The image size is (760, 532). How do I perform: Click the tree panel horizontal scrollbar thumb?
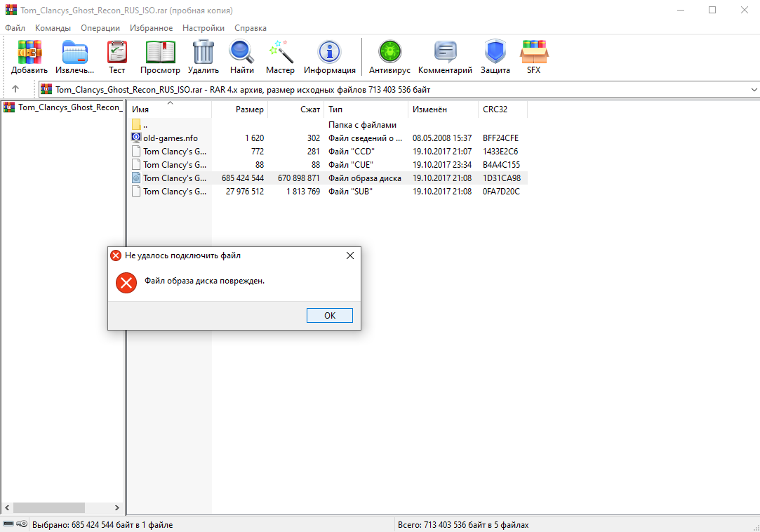pyautogui.click(x=49, y=507)
